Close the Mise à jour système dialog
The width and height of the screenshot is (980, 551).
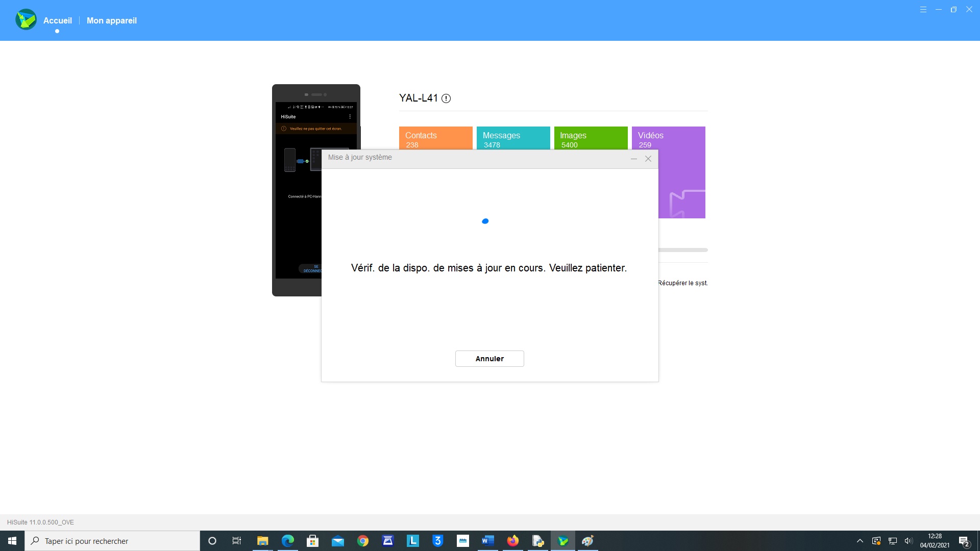[x=648, y=159]
